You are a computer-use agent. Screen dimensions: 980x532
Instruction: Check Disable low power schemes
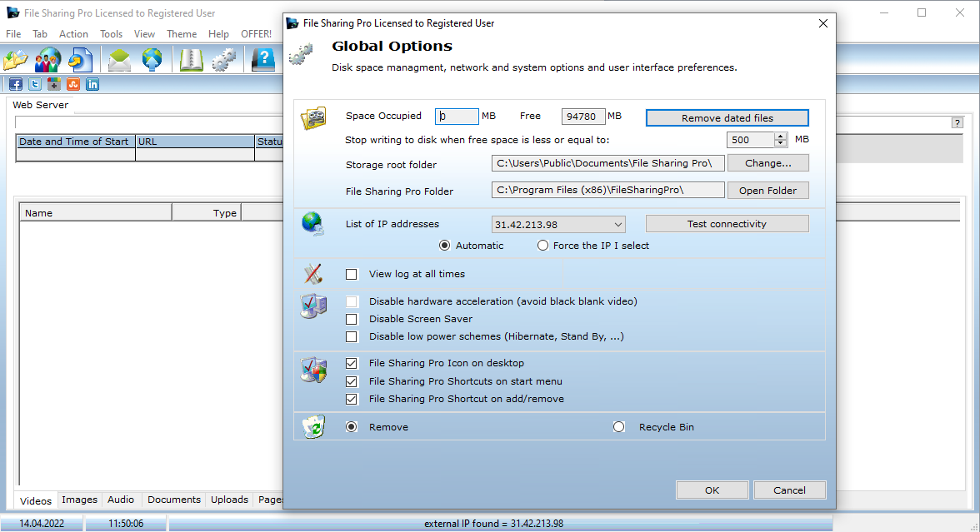[x=352, y=336]
